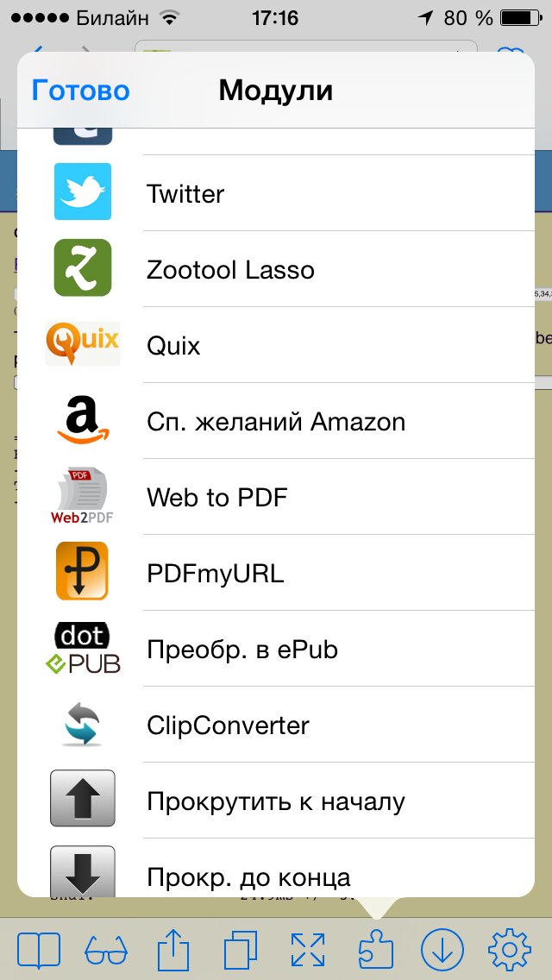This screenshot has width=552, height=980.
Task: Open bookmarks book icon in toolbar
Action: pyautogui.click(x=39, y=950)
